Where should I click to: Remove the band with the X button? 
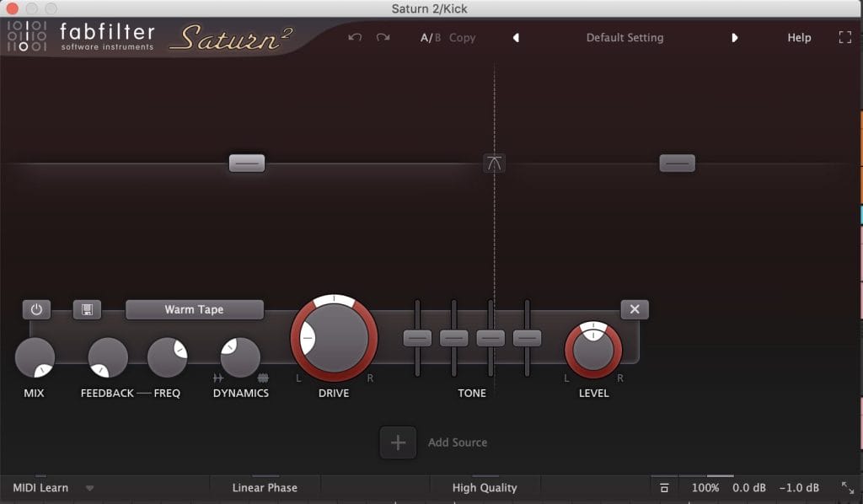635,309
